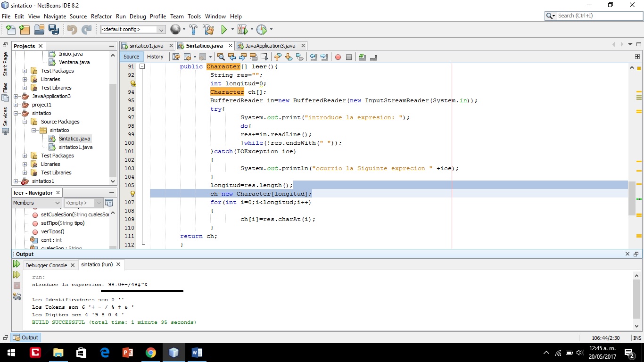
Task: Collapse the sintatico project tree node
Action: (x=16, y=113)
